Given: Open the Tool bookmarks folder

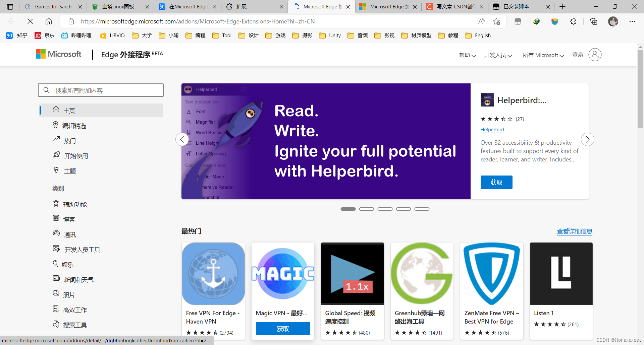Looking at the screenshot, I should 222,36.
